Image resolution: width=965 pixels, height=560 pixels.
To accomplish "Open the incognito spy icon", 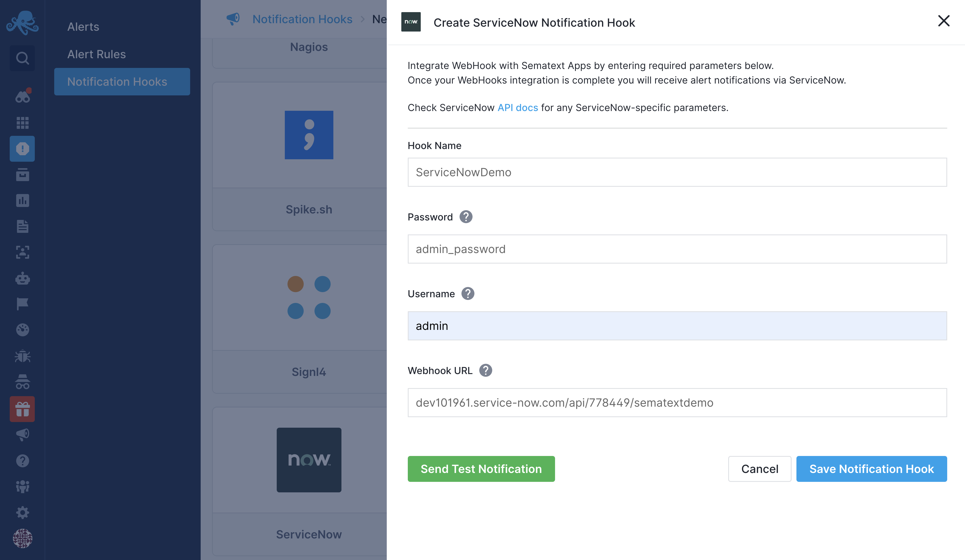I will 23,382.
